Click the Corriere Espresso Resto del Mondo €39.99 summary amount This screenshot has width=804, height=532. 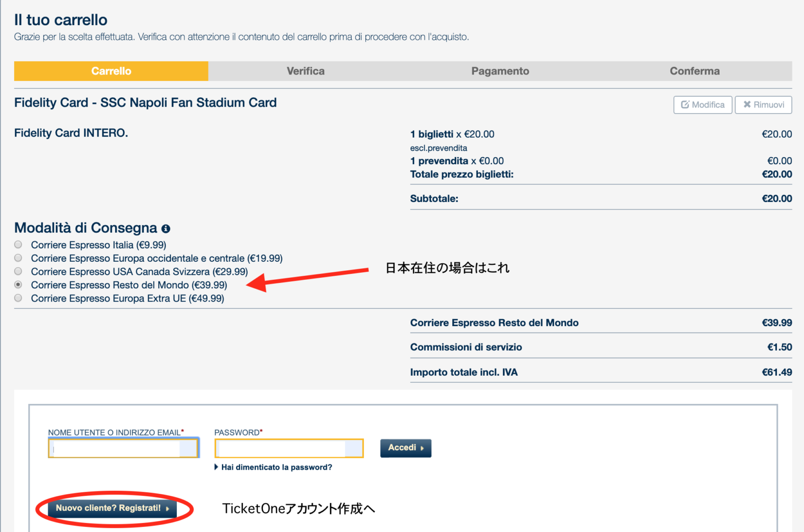pos(777,323)
